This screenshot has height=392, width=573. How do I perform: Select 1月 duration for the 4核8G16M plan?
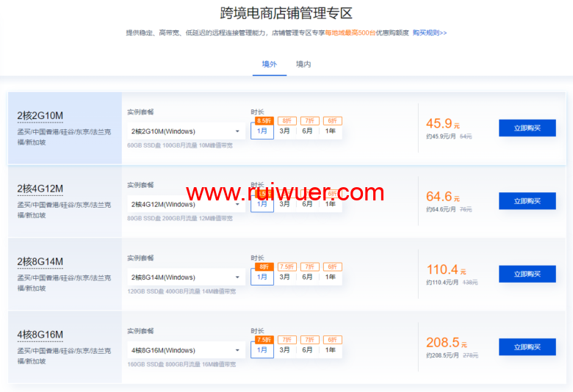[262, 350]
